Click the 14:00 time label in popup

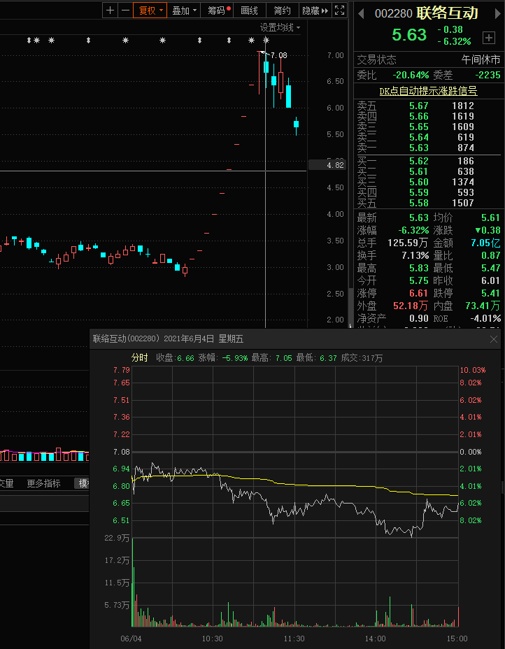[x=375, y=639]
